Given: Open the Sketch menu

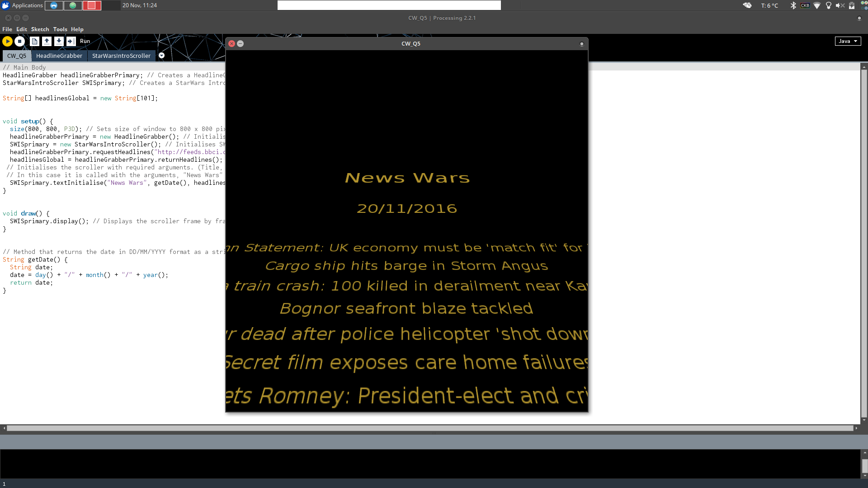Looking at the screenshot, I should point(40,29).
